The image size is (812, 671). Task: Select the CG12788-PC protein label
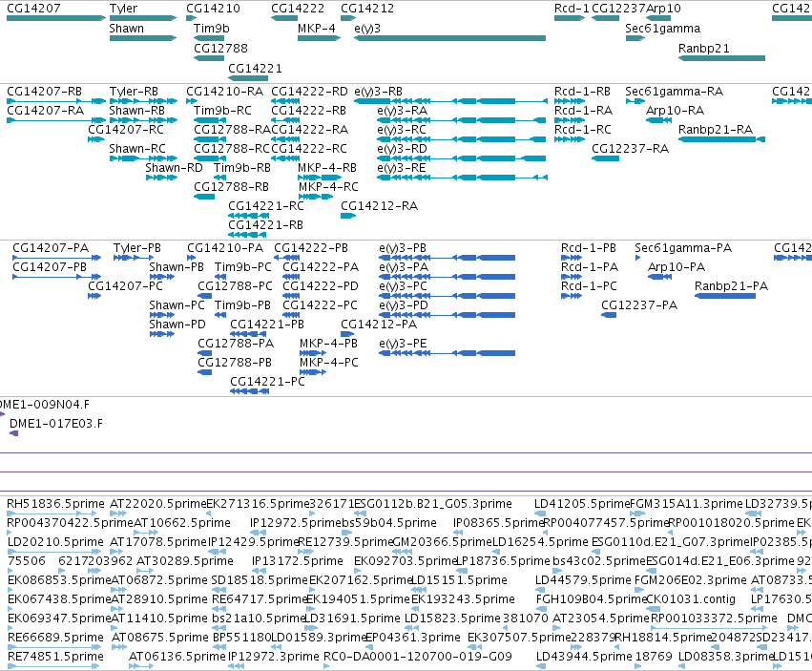pyautogui.click(x=235, y=286)
